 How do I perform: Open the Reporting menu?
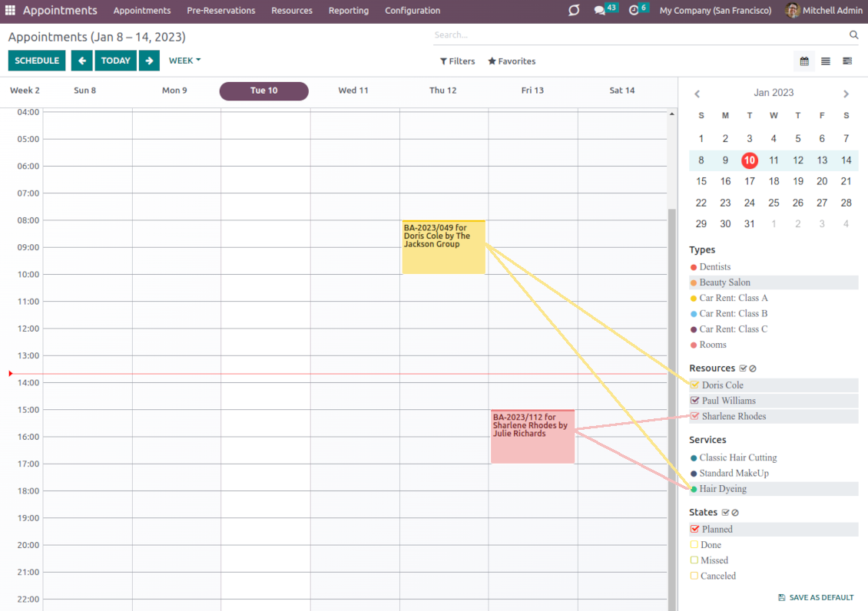tap(348, 11)
